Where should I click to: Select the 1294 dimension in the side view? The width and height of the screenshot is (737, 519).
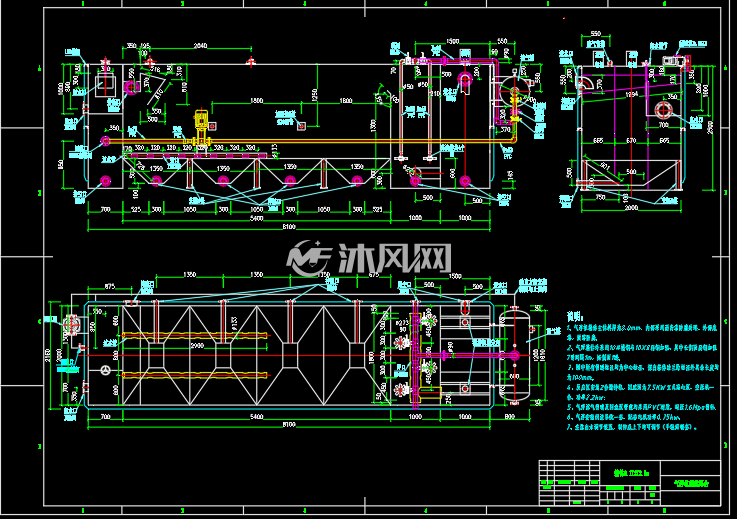(x=632, y=94)
